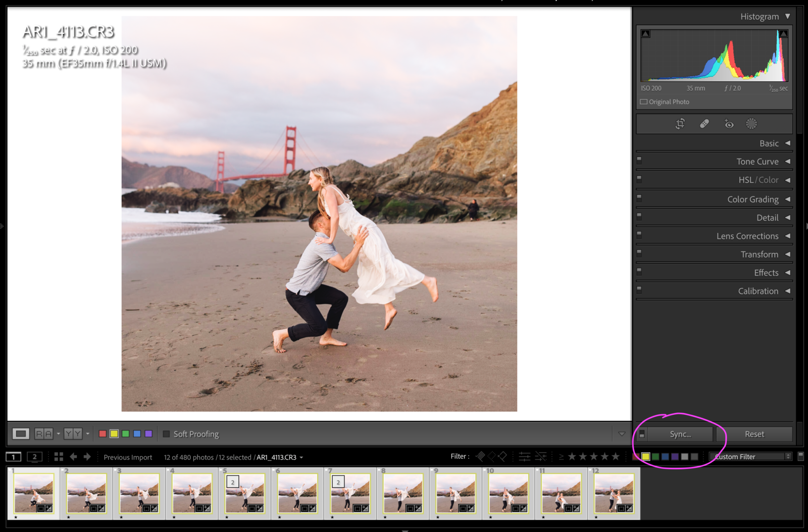The width and height of the screenshot is (808, 532).
Task: Click the Sync button
Action: pos(680,434)
